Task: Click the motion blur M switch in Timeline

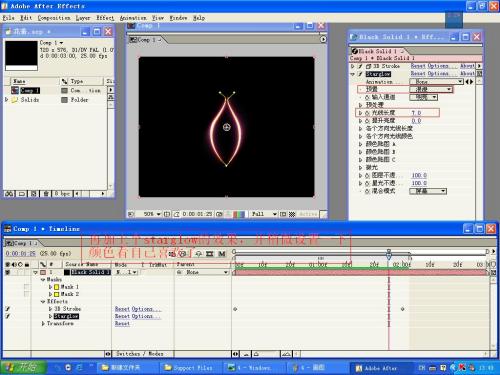Action: [x=222, y=254]
